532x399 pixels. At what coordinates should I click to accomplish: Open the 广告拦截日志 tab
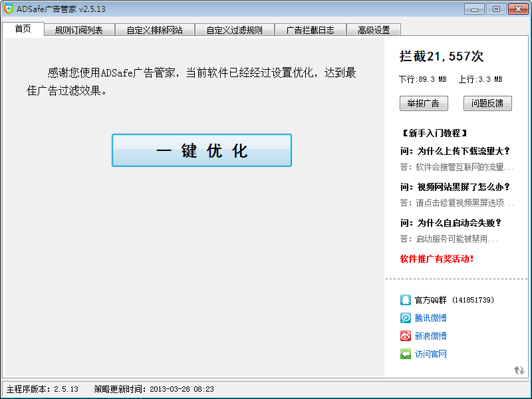tap(310, 30)
